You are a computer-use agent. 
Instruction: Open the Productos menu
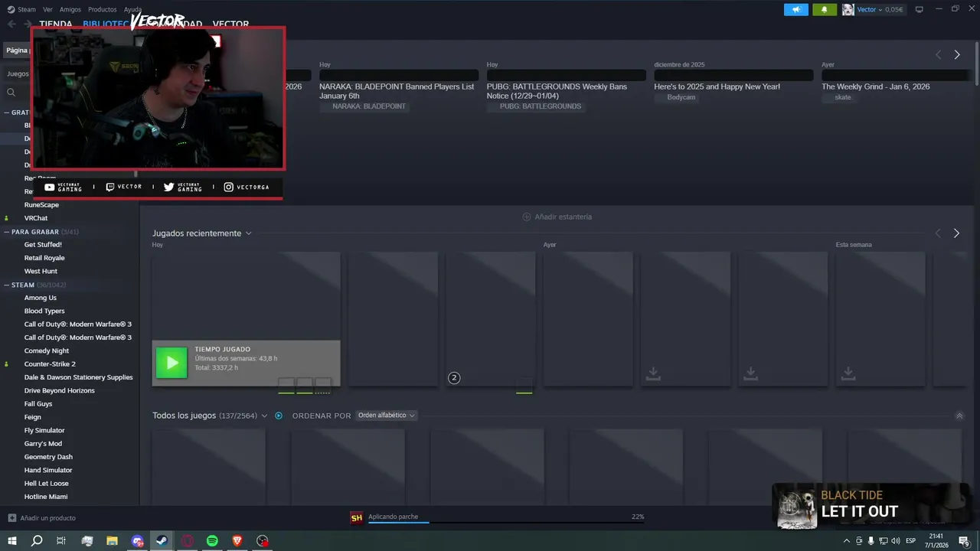coord(102,9)
